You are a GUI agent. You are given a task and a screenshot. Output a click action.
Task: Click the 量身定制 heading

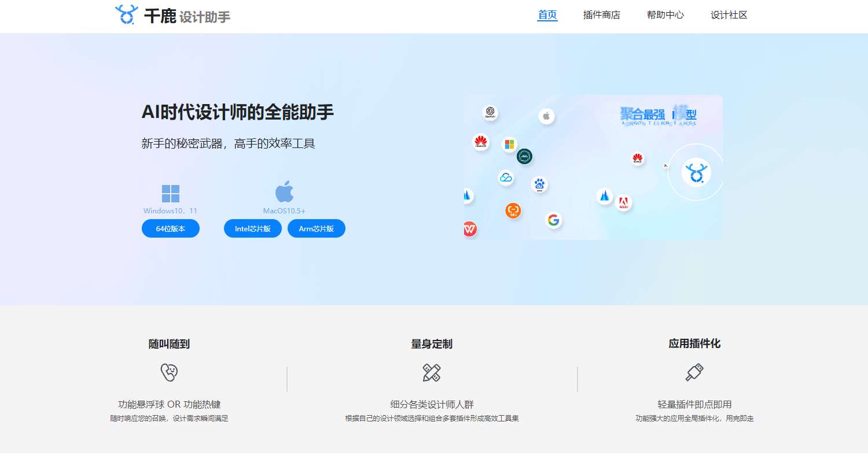[432, 344]
